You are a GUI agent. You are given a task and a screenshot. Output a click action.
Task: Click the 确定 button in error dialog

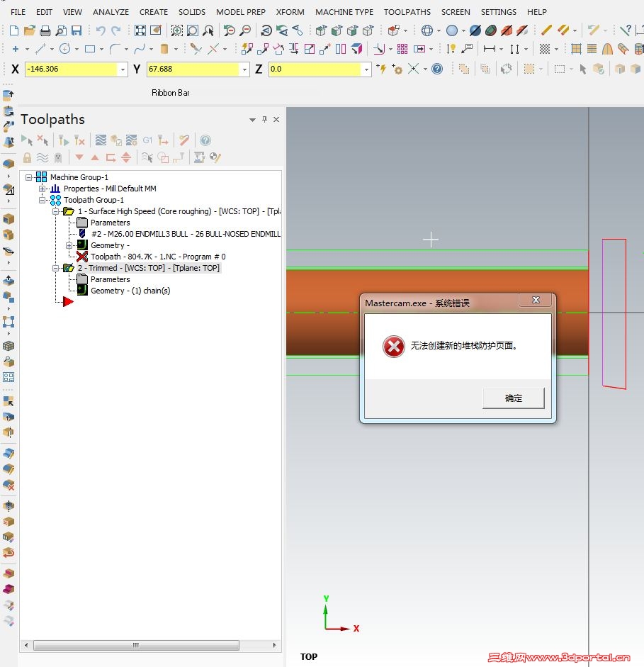(514, 398)
